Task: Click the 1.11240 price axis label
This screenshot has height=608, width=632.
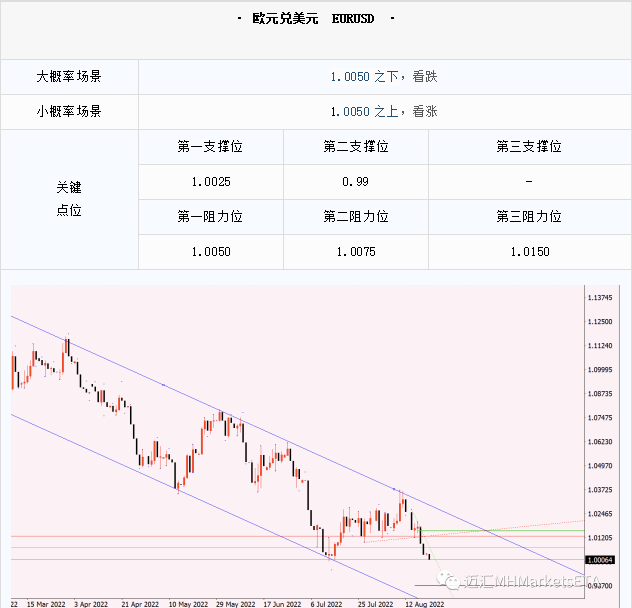Action: 600,346
